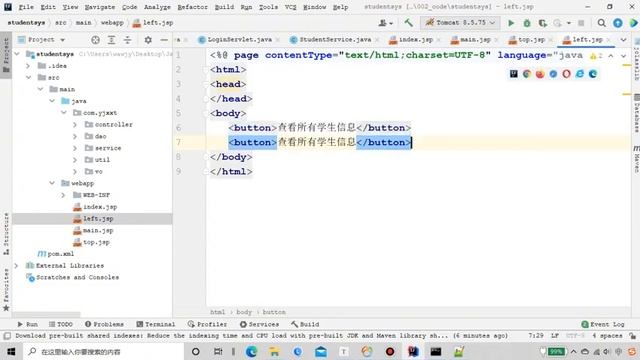Switch to IntelliJ IDEA taskbar icon
This screenshot has width=640, height=360.
[x=413, y=351]
